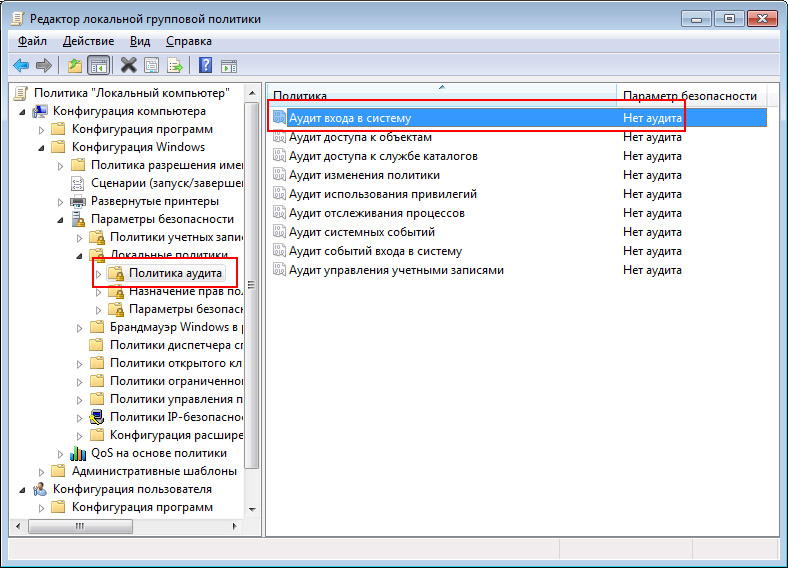This screenshot has height=568, width=788.
Task: Open Help via blue question icon
Action: pyautogui.click(x=206, y=65)
